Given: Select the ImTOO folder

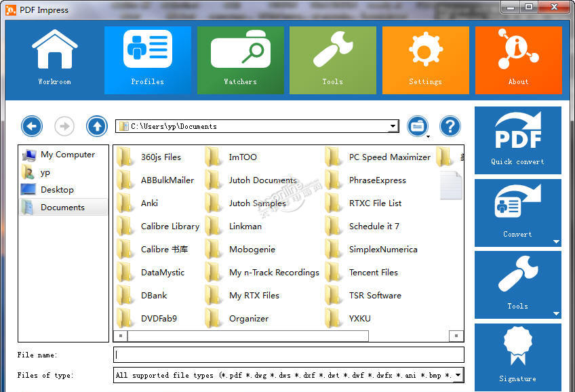Looking at the screenshot, I should tap(231, 157).
